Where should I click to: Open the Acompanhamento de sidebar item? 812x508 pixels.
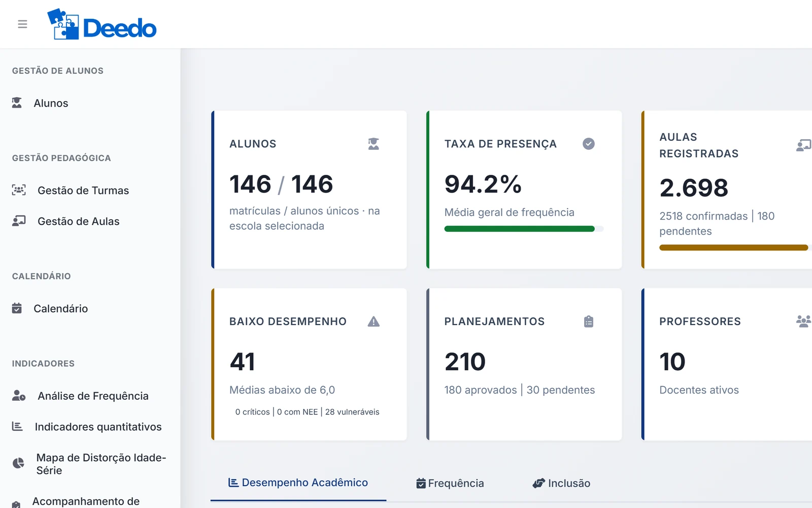(x=86, y=501)
